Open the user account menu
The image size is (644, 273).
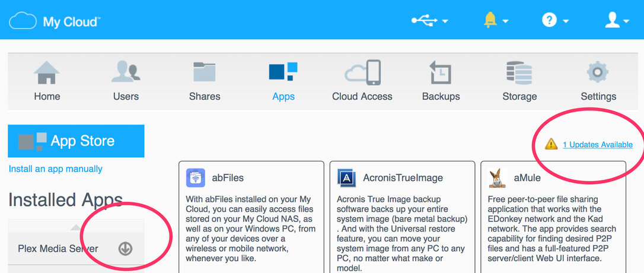point(617,20)
